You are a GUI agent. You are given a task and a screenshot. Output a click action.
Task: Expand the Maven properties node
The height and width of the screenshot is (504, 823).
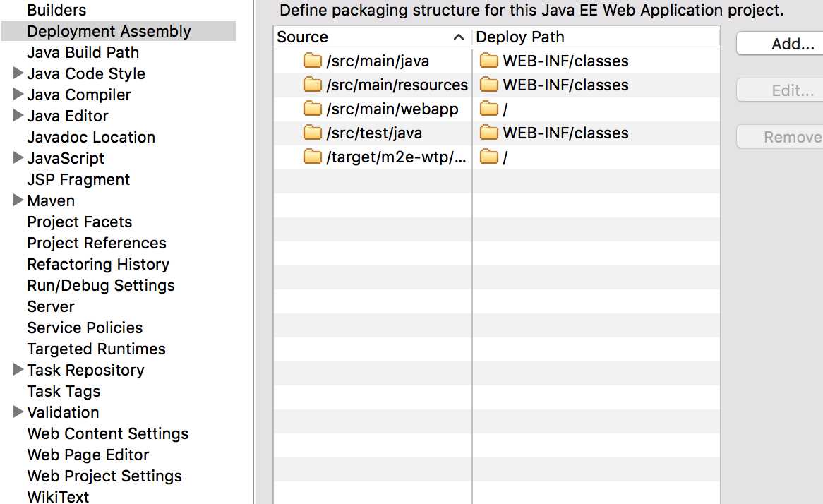coord(18,200)
